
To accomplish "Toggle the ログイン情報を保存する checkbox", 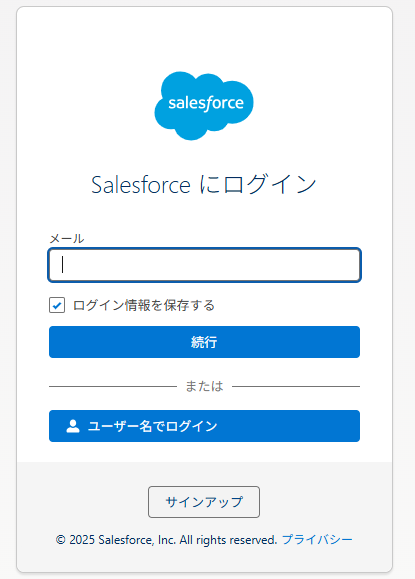I will (57, 305).
